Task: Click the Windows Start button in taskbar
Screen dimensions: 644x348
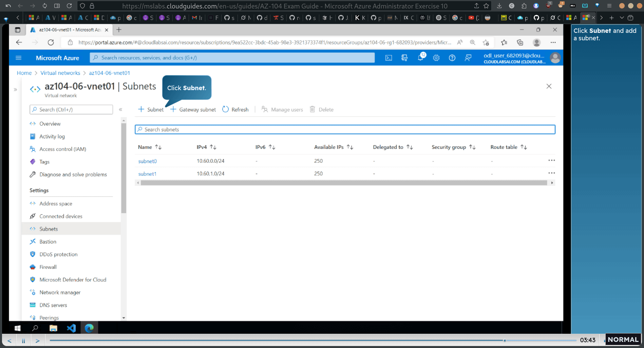Action: (x=18, y=328)
